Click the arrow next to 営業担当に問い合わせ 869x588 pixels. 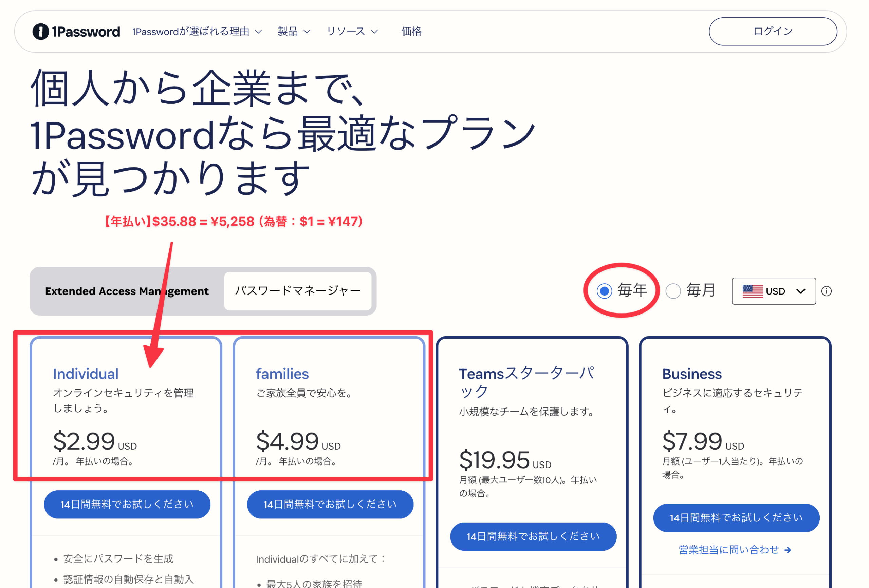[788, 550]
